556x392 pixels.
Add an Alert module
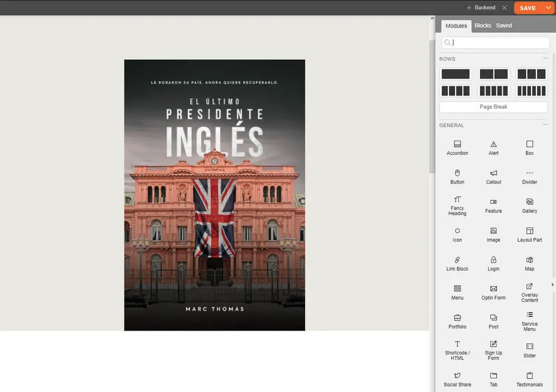[493, 148]
